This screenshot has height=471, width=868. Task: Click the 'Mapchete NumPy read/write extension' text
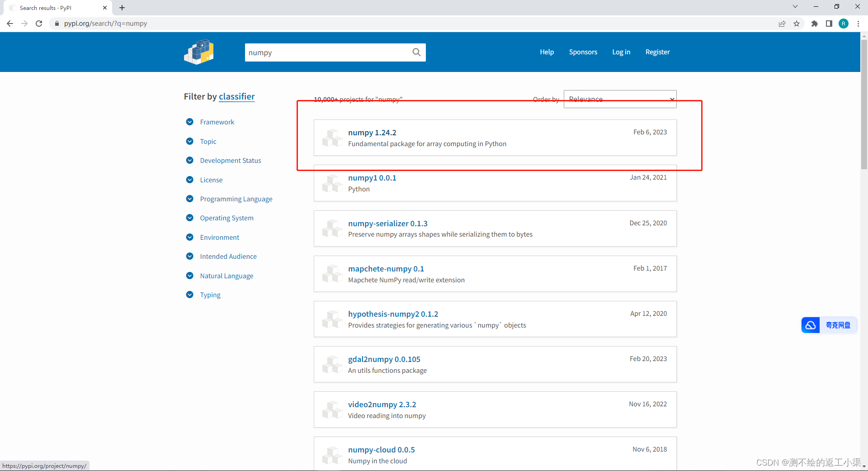406,280
